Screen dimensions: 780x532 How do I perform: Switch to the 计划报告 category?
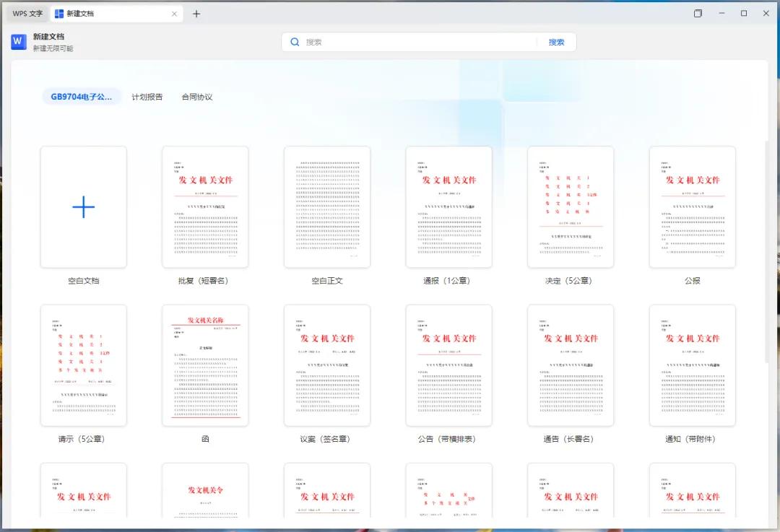pos(147,97)
